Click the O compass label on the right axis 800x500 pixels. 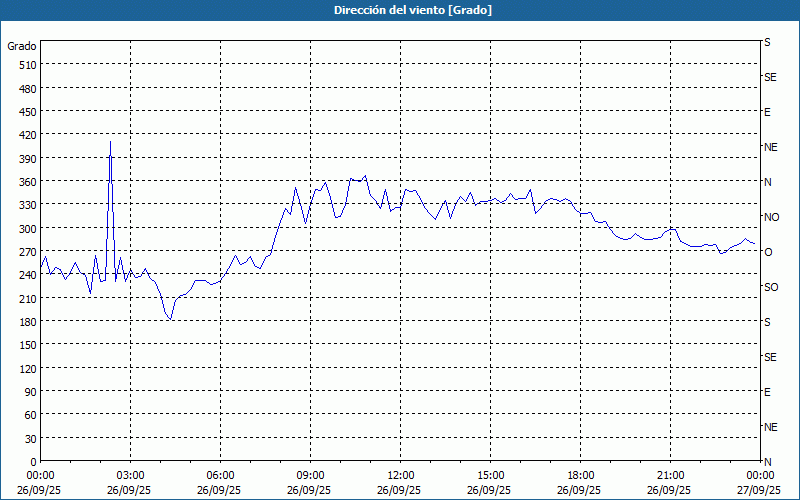(768, 252)
